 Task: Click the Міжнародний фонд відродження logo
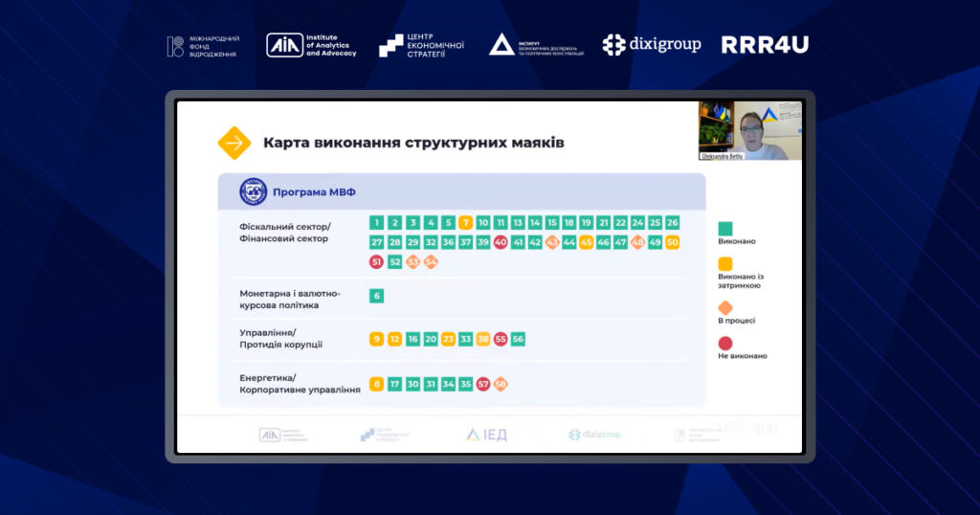[x=203, y=46]
